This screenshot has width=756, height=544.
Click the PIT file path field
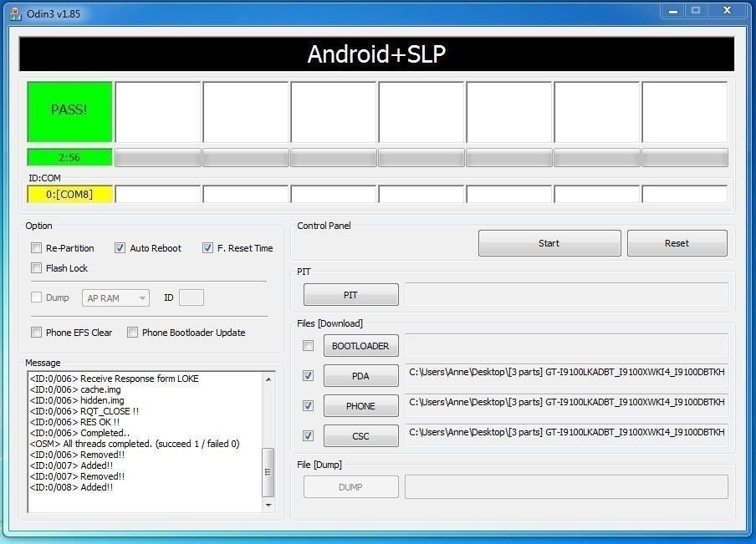point(566,294)
